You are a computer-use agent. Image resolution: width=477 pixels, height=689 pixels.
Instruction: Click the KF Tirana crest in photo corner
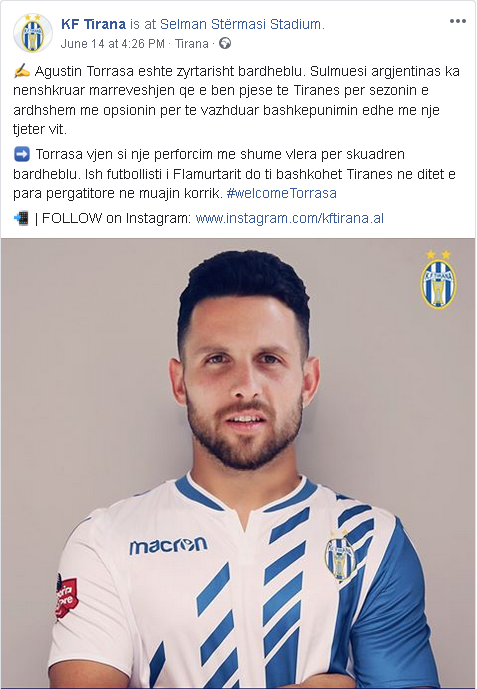[438, 280]
